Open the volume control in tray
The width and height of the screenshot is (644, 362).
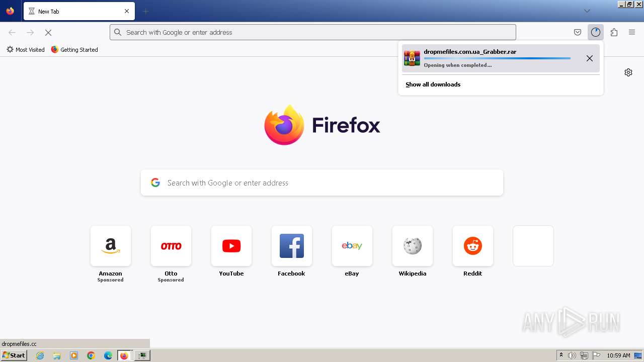(572, 355)
